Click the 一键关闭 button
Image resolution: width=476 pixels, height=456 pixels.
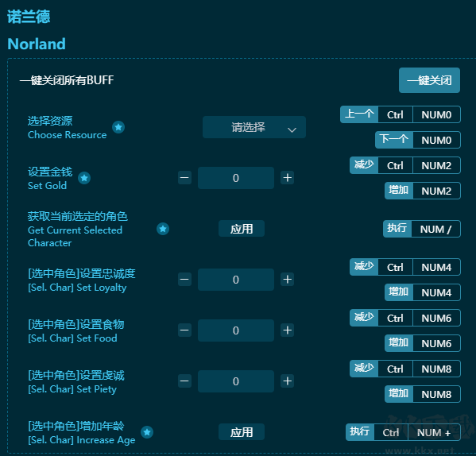tap(429, 80)
